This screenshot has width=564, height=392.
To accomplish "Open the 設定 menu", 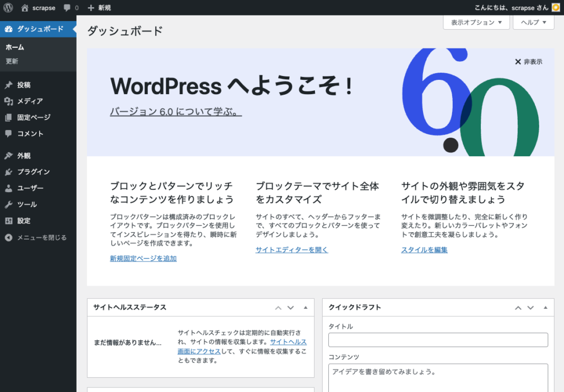I will pos(38,221).
